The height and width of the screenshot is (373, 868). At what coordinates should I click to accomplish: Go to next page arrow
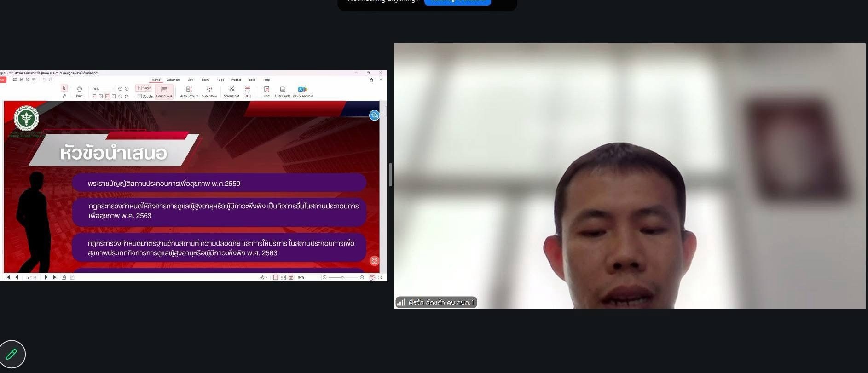(x=46, y=277)
